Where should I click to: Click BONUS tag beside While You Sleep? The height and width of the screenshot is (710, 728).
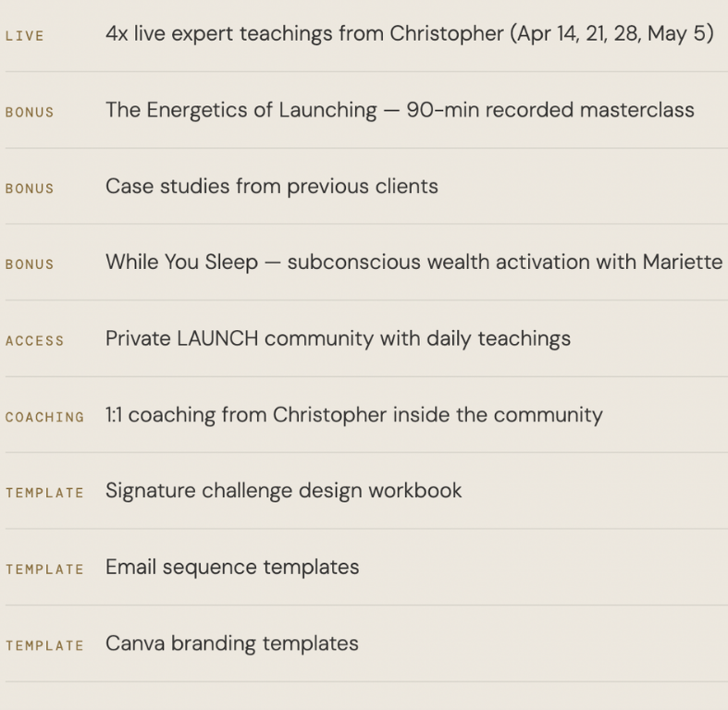pos(30,264)
